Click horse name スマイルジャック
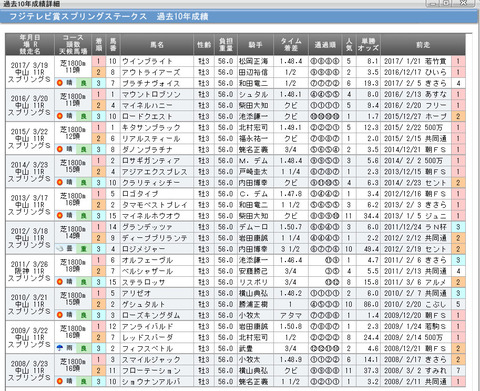Screen dimensions: 480x391 pyautogui.click(x=151, y=360)
